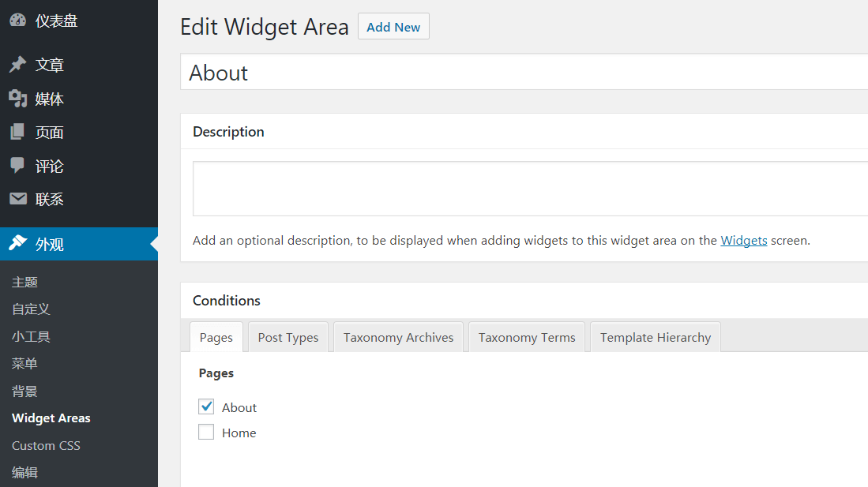Uncheck the About page checkbox
Viewport: 868px width, 487px height.
tap(206, 406)
